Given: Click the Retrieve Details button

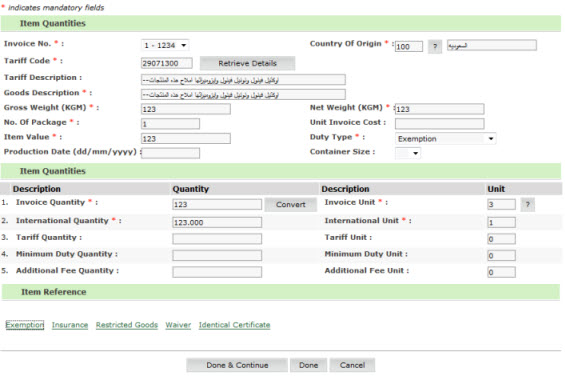Looking at the screenshot, I should point(248,63).
